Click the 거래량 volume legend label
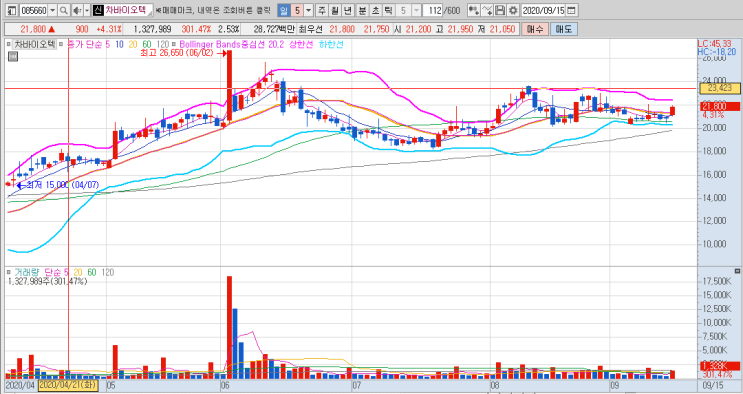Viewport: 743px width, 394px height. 26,272
